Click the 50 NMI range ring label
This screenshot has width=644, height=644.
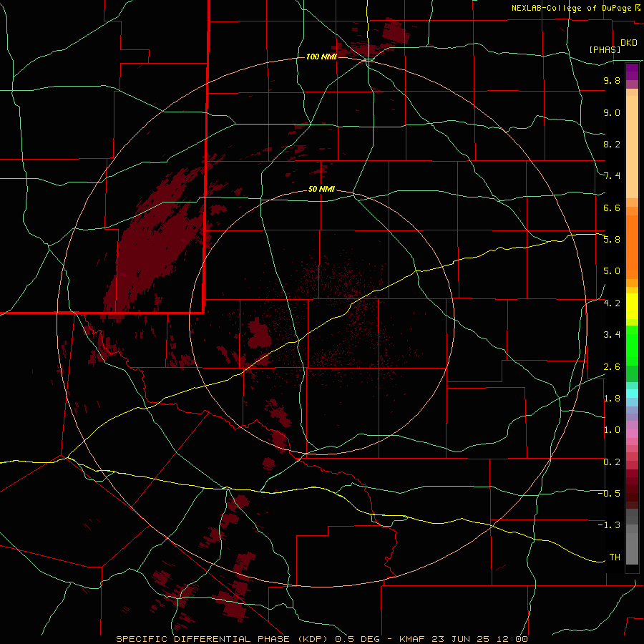tap(321, 189)
